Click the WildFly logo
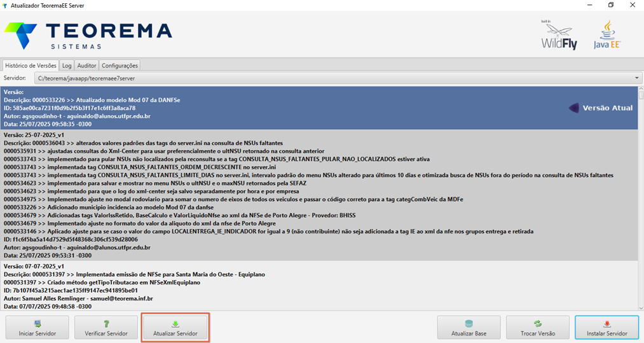The image size is (644, 343). point(559,36)
